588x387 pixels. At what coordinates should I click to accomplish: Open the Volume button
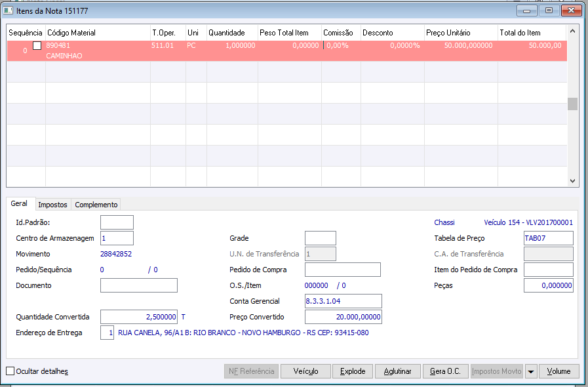point(559,371)
